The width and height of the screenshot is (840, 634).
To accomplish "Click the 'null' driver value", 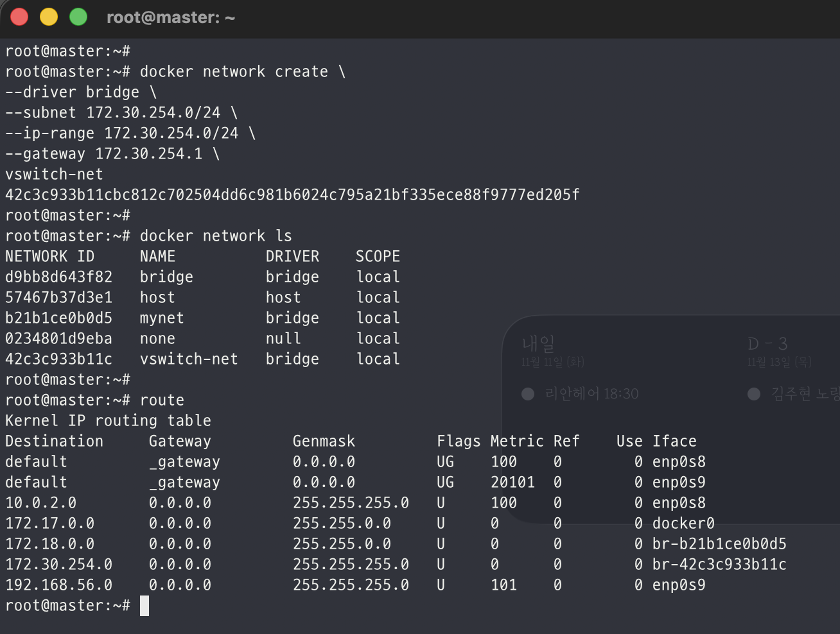I will click(283, 339).
